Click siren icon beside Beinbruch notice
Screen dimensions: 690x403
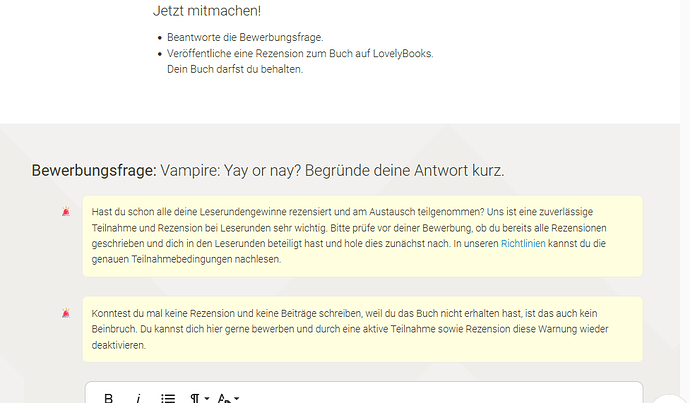[66, 313]
